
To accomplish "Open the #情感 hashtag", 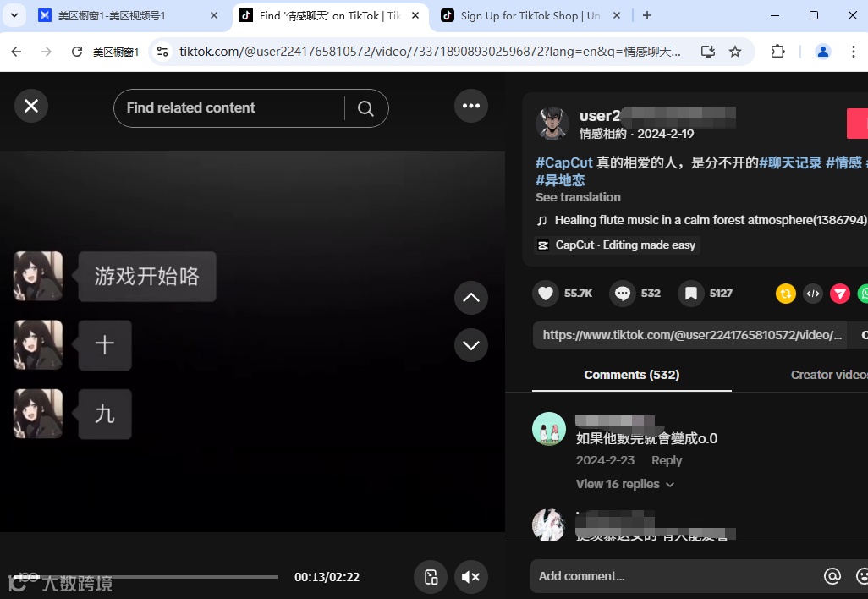I will pyautogui.click(x=844, y=162).
